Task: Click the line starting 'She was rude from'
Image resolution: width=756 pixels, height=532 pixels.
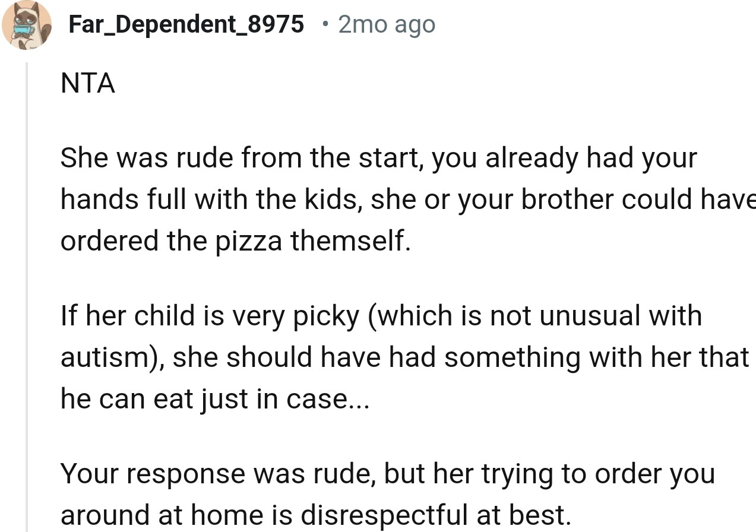Action: click(x=378, y=159)
